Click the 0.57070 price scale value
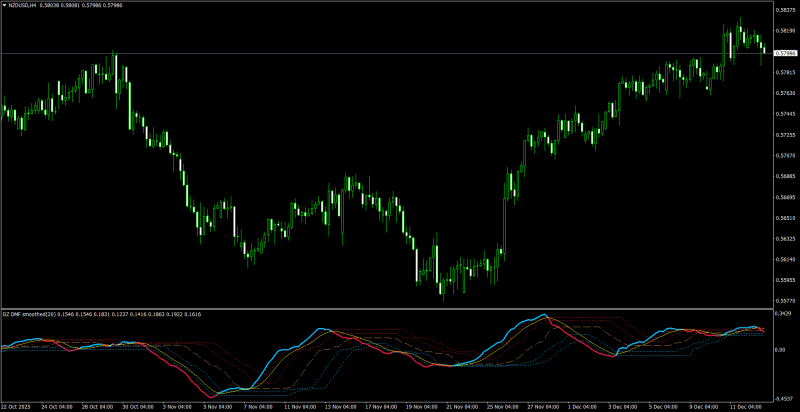This screenshot has height=412, width=800. (785, 156)
